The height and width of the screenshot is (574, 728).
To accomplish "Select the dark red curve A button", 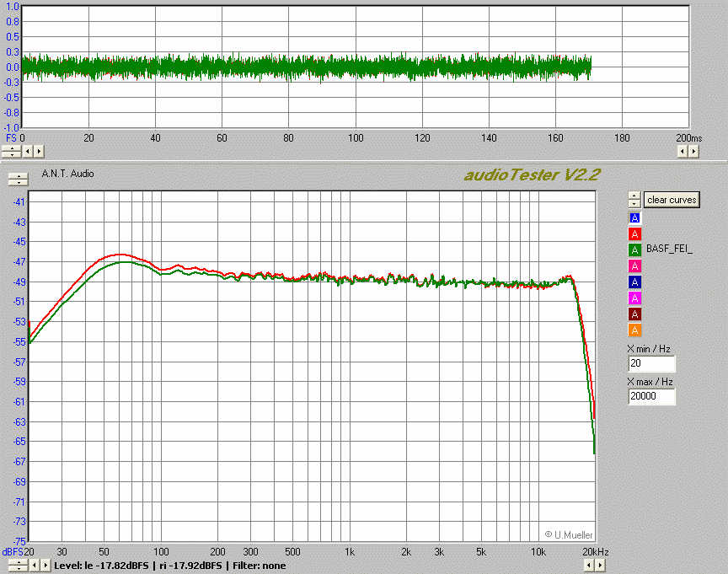I will tap(634, 314).
